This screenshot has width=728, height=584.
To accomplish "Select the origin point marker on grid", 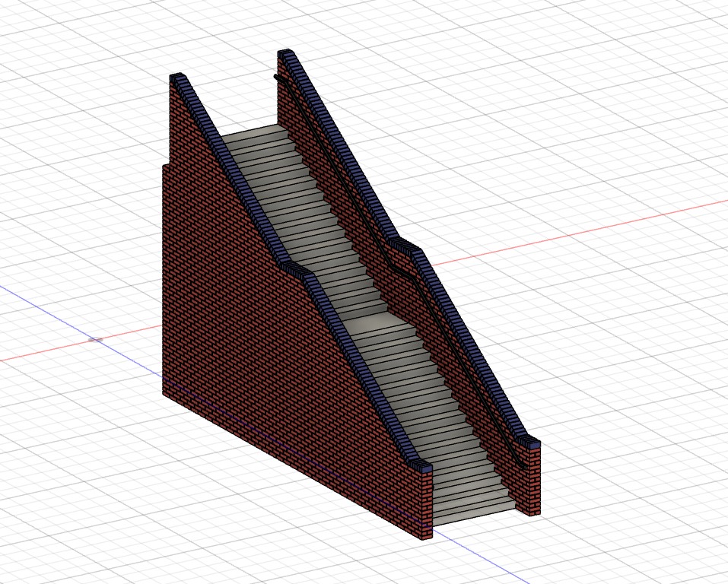I will pos(96,340).
